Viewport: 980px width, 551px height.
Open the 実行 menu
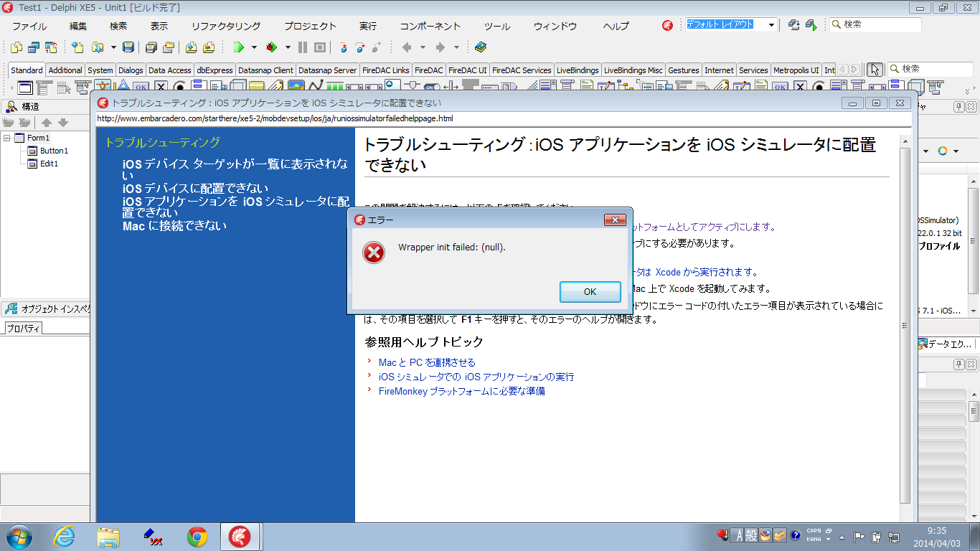point(368,26)
